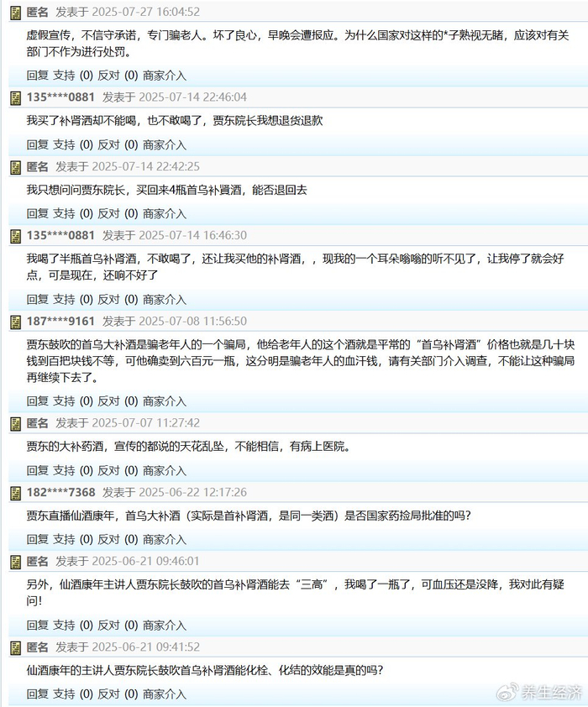Click user icon beside 匿名 posted 16:04:52
Viewport: 588px width, 707px height.
tap(16, 13)
